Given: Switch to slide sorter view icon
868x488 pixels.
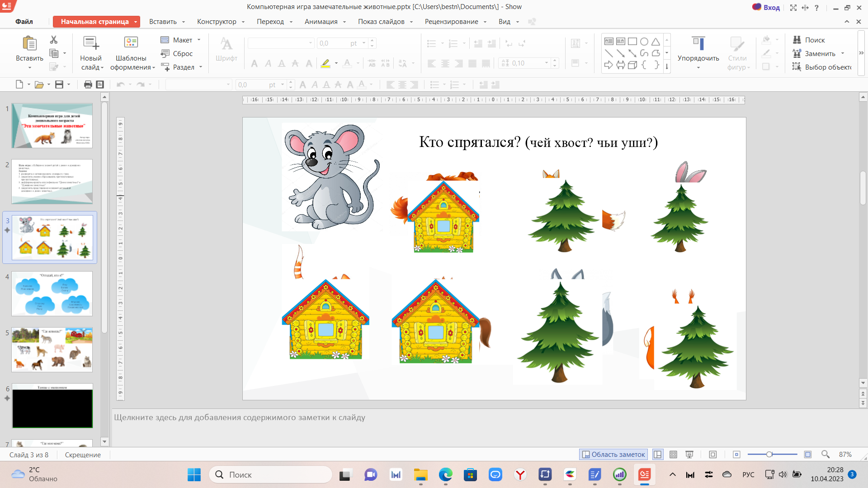Looking at the screenshot, I should click(x=673, y=455).
